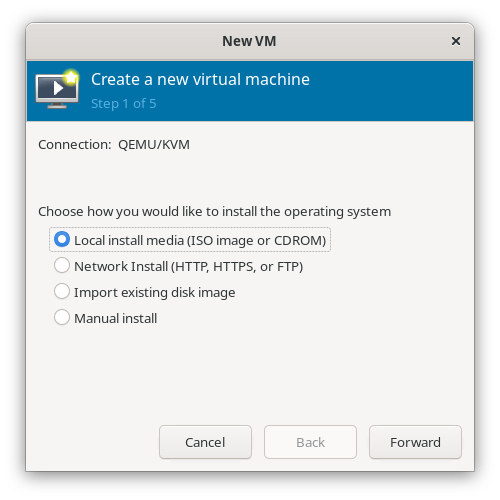This screenshot has height=500, width=500.
Task: Choose the Import existing disk image radio button
Action: click(x=62, y=291)
